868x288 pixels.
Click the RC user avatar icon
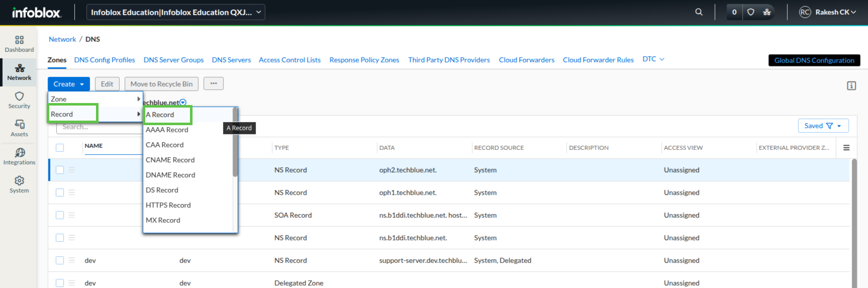click(x=805, y=12)
